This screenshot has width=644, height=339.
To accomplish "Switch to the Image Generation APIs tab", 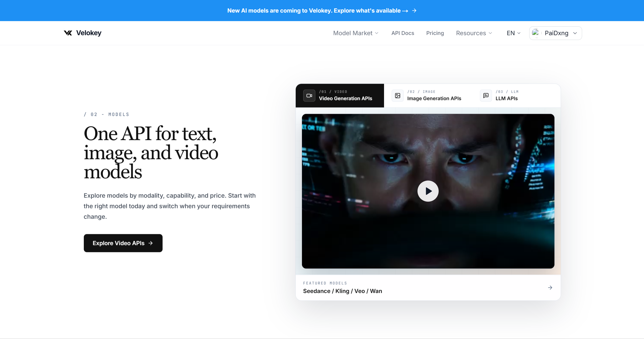I will tap(428, 95).
